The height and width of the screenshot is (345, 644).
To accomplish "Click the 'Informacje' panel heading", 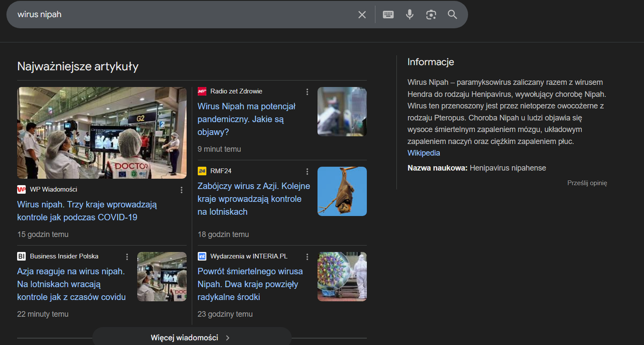I will (431, 62).
